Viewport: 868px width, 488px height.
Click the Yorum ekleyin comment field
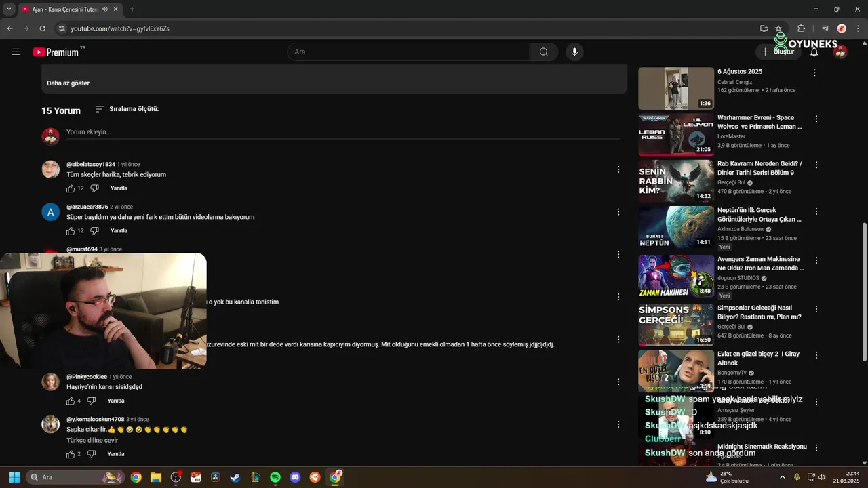coord(343,132)
